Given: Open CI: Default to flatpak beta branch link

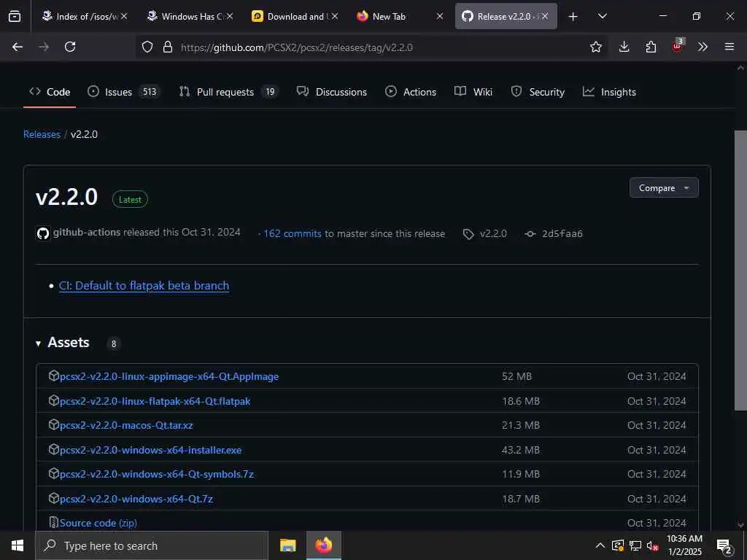Looking at the screenshot, I should [144, 285].
